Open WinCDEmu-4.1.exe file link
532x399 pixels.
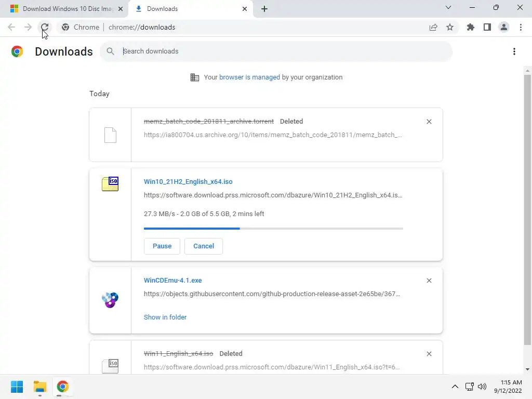click(172, 280)
